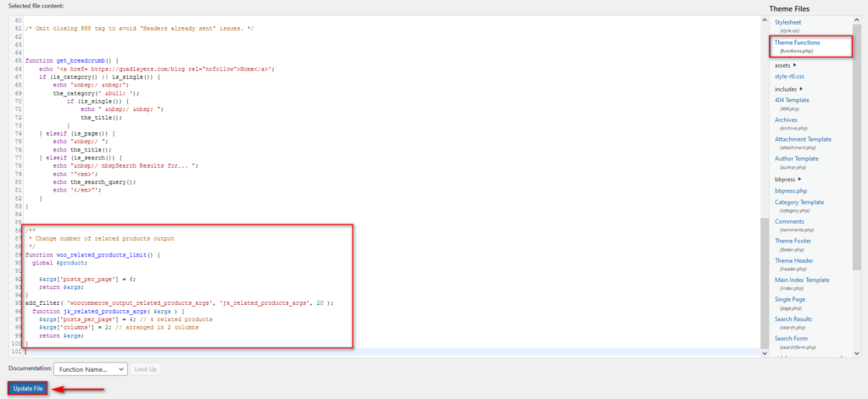Expand the assets folder
868x399 pixels.
coord(786,65)
